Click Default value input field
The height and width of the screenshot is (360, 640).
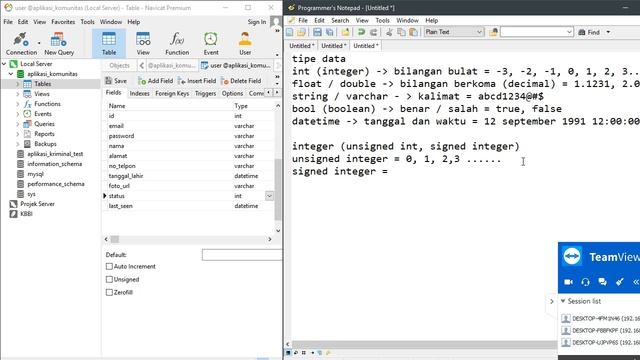click(242, 255)
